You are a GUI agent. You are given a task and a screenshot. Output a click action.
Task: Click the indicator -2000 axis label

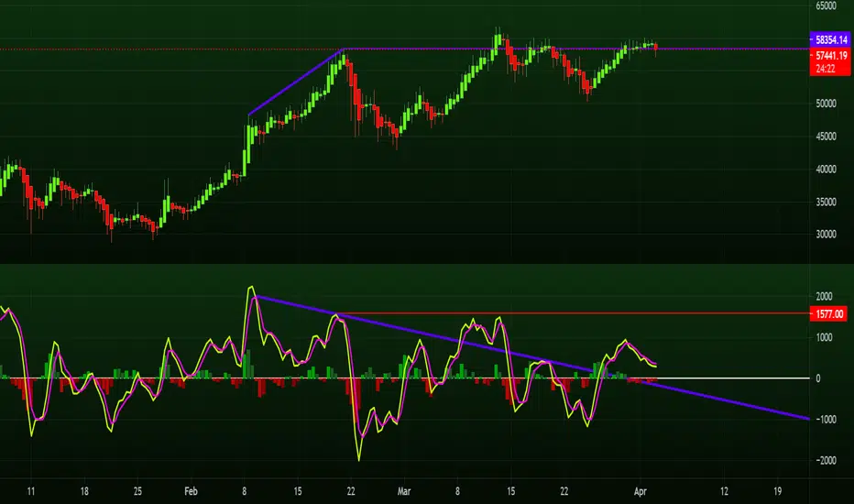pos(825,460)
